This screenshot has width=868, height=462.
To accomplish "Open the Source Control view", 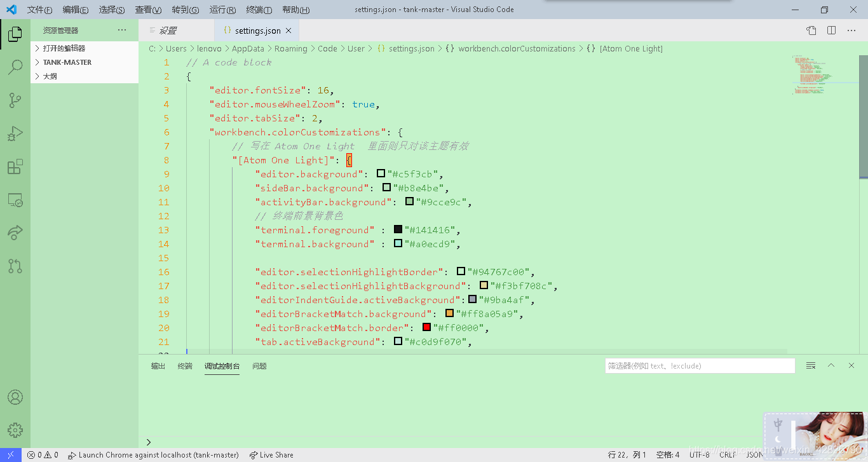I will [x=15, y=100].
